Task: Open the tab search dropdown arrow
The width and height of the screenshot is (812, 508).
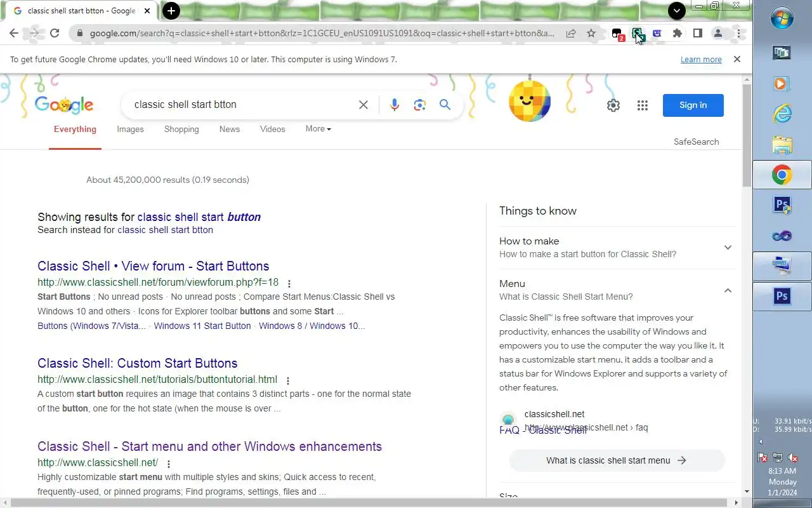Action: 677,11
